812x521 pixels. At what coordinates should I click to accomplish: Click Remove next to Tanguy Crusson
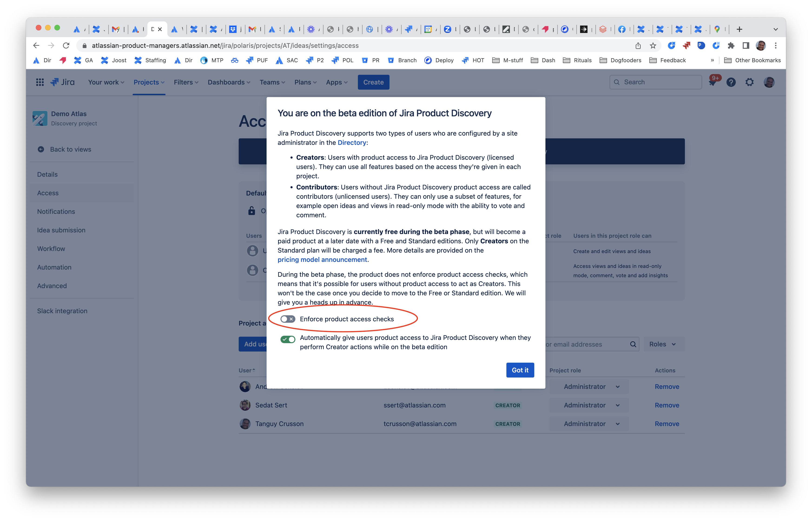(667, 423)
